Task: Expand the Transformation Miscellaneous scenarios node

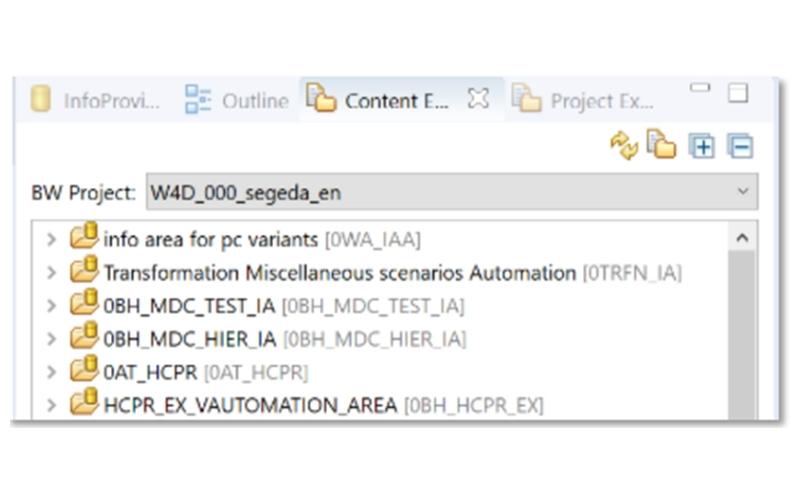Action: coord(52,272)
